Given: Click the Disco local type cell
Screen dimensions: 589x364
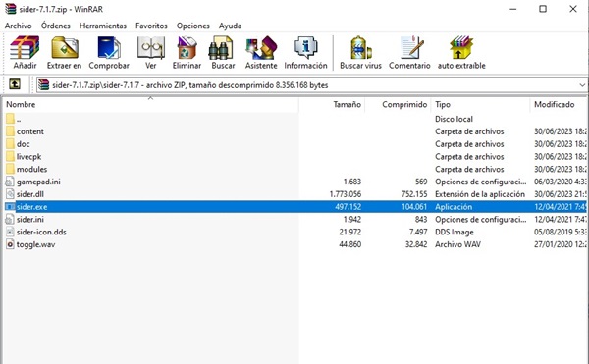Looking at the screenshot, I should [454, 119].
